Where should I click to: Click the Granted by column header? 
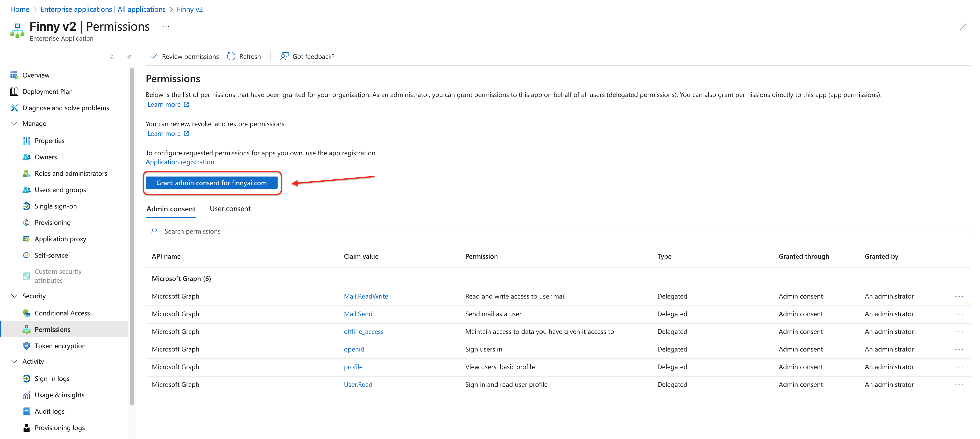click(881, 256)
